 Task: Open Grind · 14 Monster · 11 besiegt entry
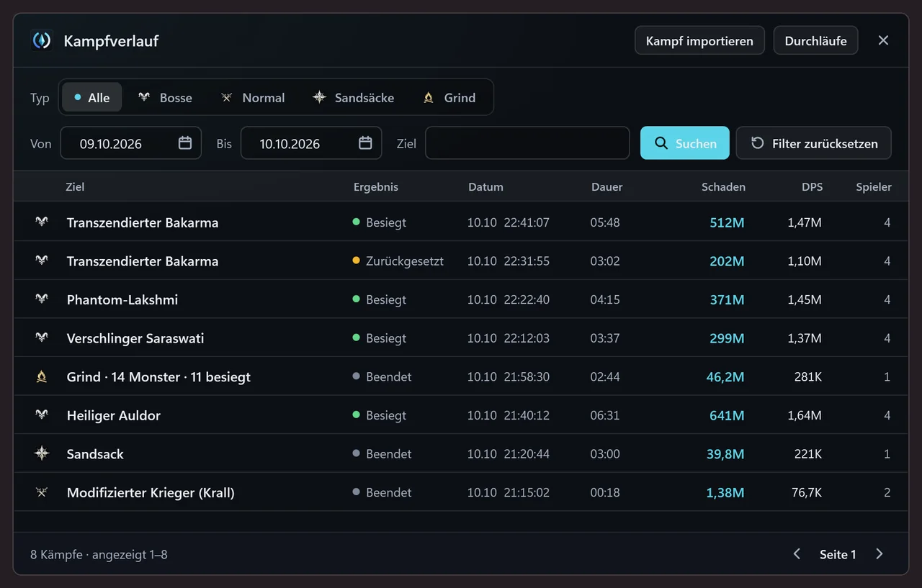coord(461,376)
